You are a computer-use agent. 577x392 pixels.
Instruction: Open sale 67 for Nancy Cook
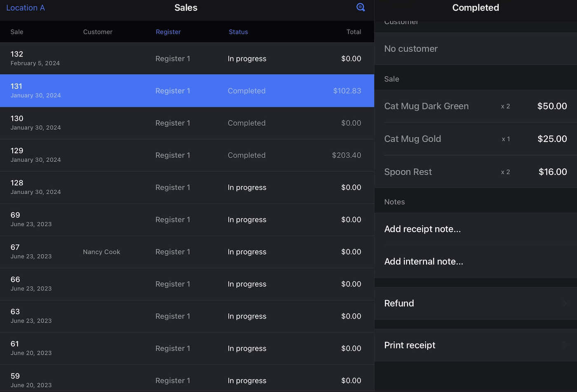(187, 252)
